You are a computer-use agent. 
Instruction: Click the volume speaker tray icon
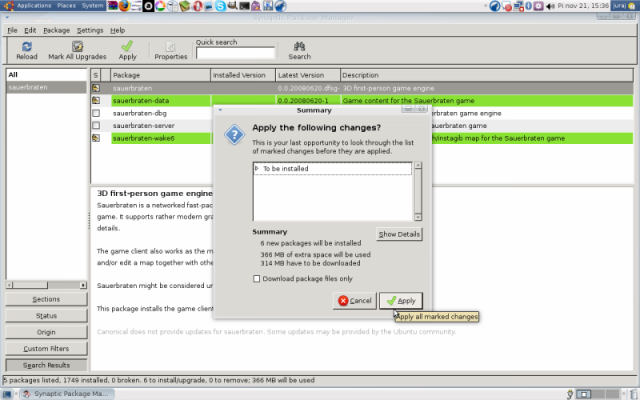tap(550, 6)
